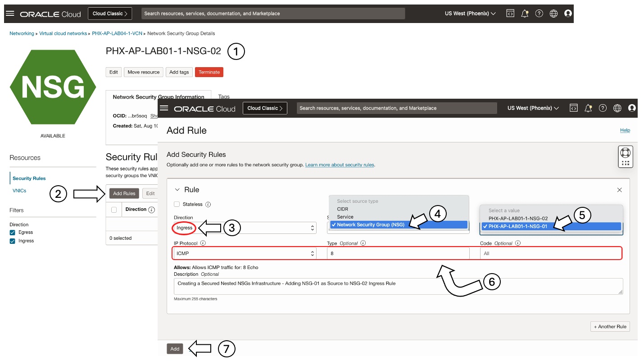
Task: Open language globe in Add Rule window
Action: (x=617, y=108)
